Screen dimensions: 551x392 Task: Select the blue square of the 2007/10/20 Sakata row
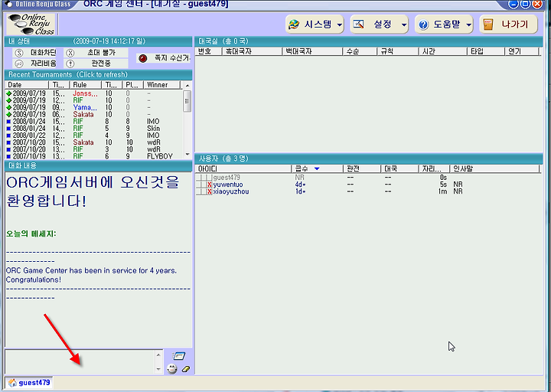[8, 142]
